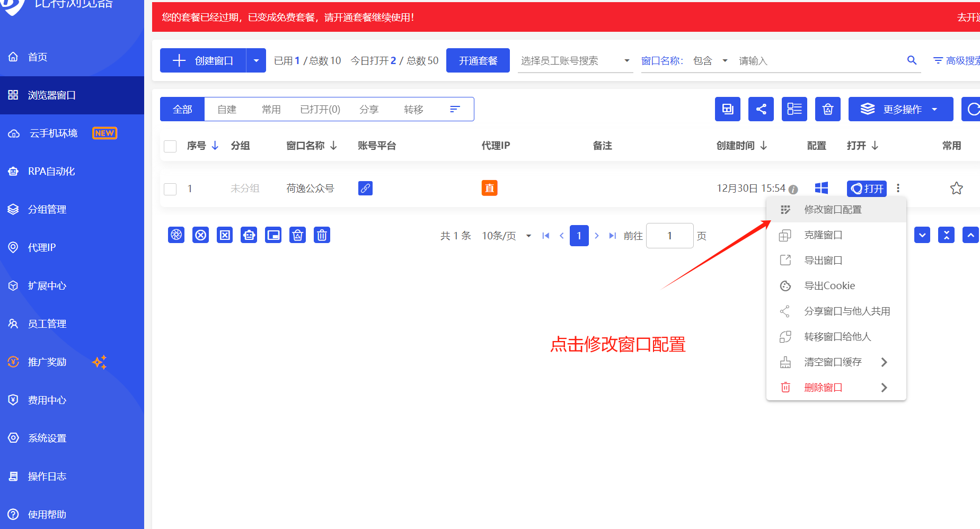The width and height of the screenshot is (980, 529).
Task: Click the filter lines icon beside 转移 tab
Action: pos(455,109)
